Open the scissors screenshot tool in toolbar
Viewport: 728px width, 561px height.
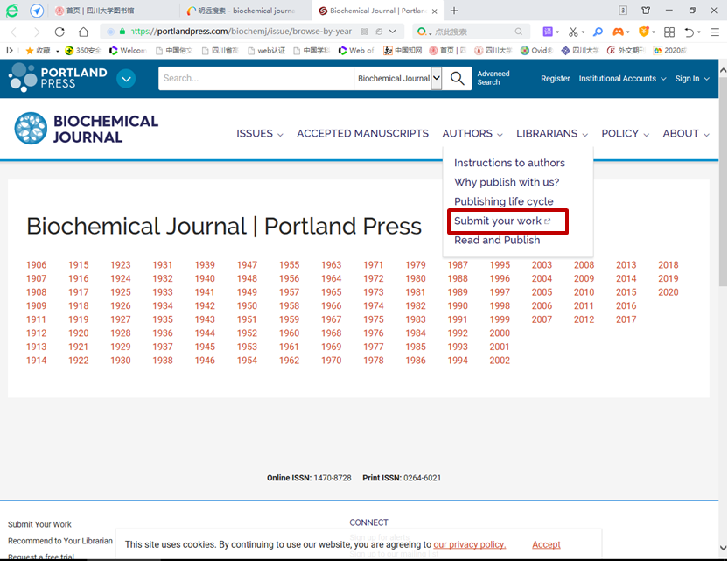[x=573, y=32]
